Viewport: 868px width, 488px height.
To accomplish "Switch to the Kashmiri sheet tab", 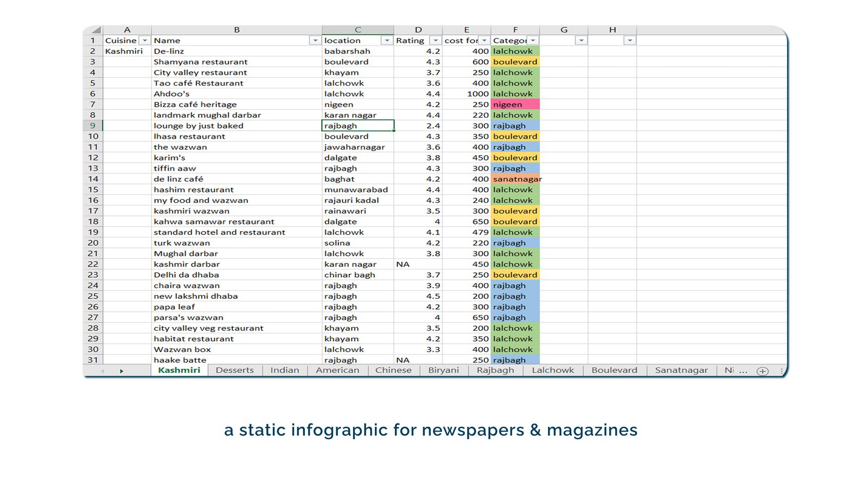I will point(179,370).
